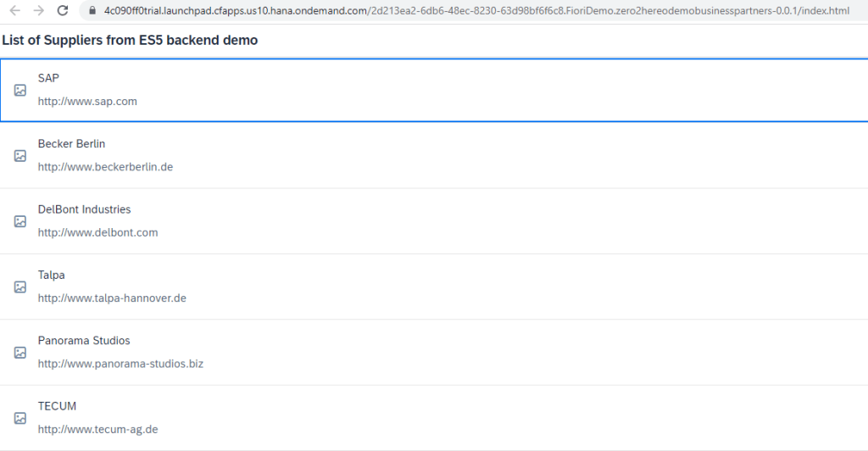Click the padlock site security icon

click(92, 11)
